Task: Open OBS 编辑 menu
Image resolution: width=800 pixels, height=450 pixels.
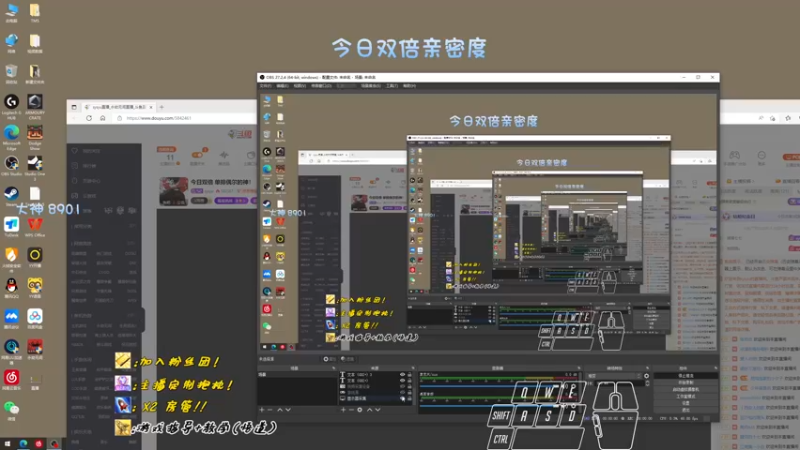Action: [x=283, y=86]
